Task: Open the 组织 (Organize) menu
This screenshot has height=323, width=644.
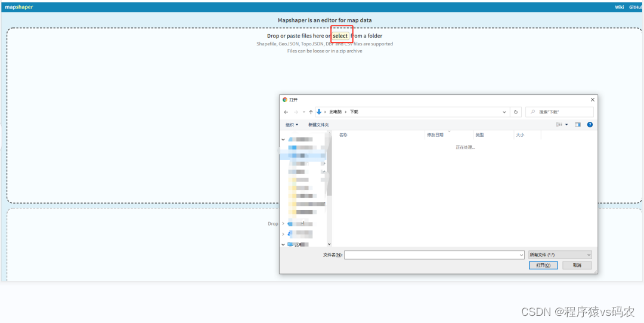Action: 292,125
